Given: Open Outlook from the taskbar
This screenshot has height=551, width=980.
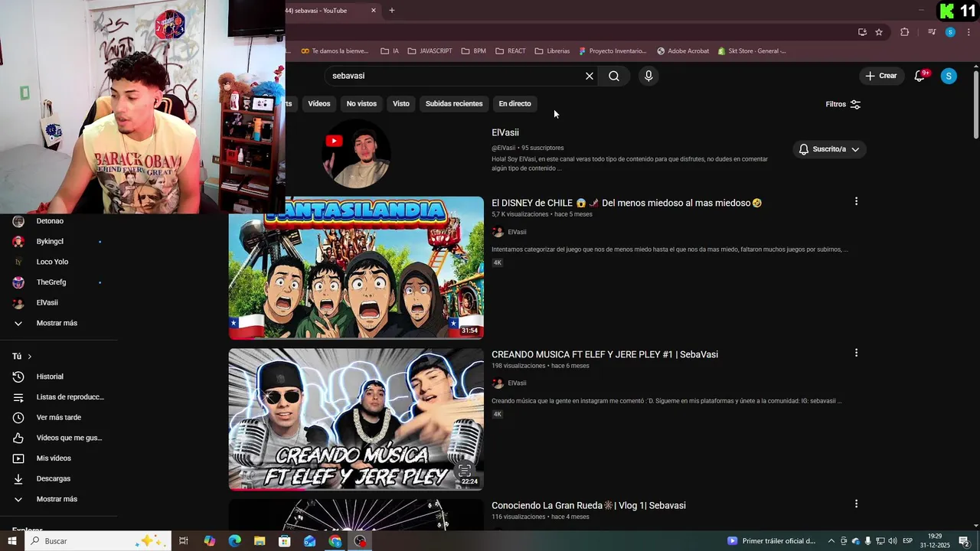Looking at the screenshot, I should pyautogui.click(x=310, y=541).
